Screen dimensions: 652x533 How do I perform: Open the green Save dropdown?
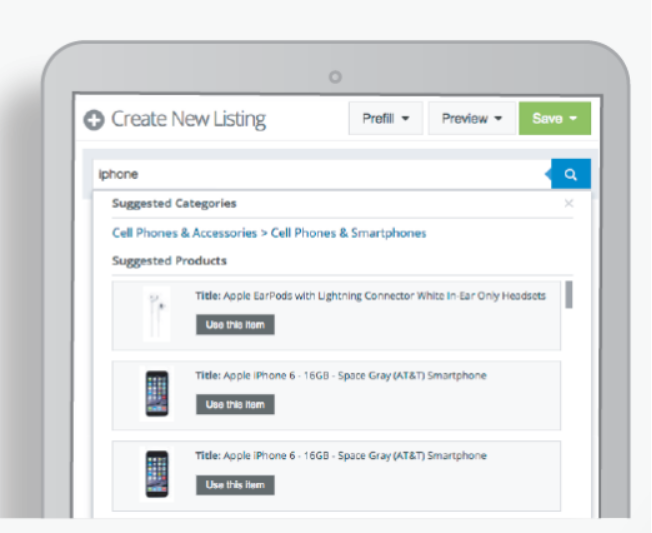point(555,118)
